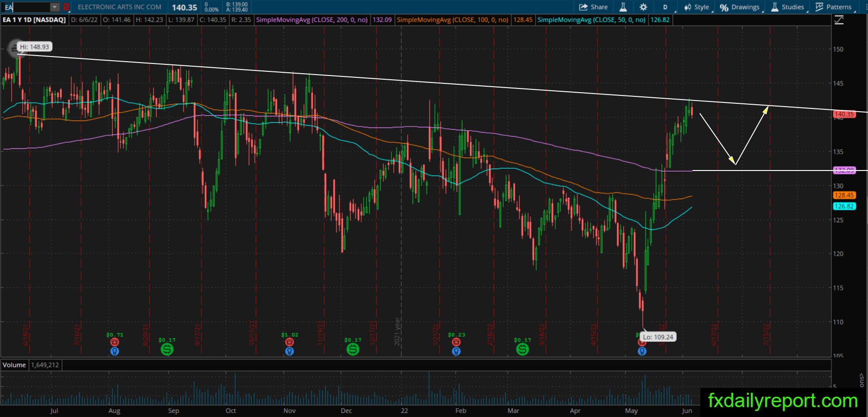The width and height of the screenshot is (868, 417).
Task: Click the 22 year label on time axis
Action: pyautogui.click(x=404, y=411)
